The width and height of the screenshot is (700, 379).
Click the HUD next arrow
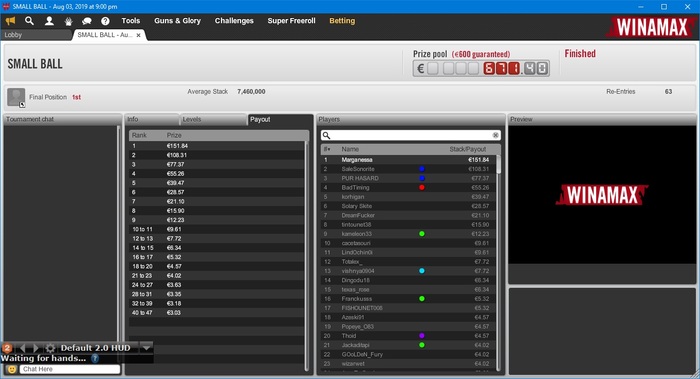(36, 348)
